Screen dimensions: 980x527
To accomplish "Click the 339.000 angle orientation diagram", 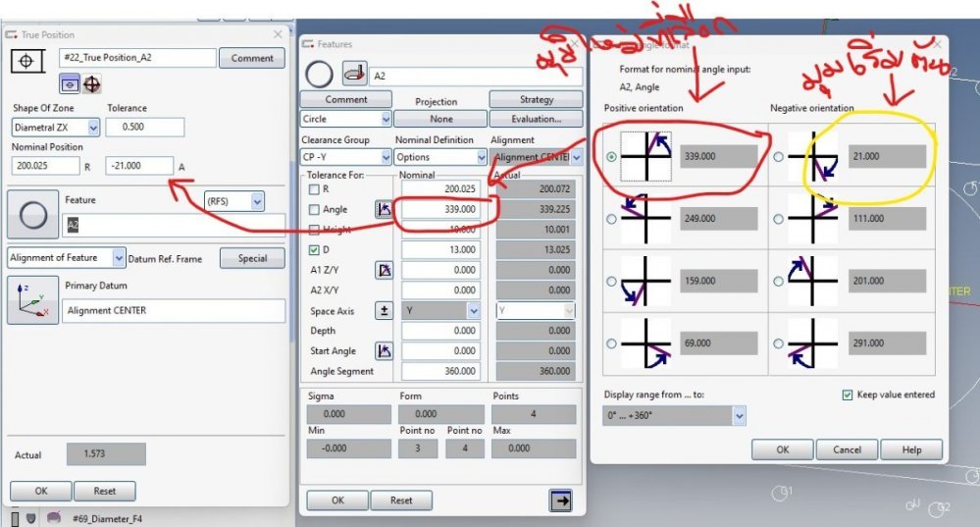I will tap(646, 156).
